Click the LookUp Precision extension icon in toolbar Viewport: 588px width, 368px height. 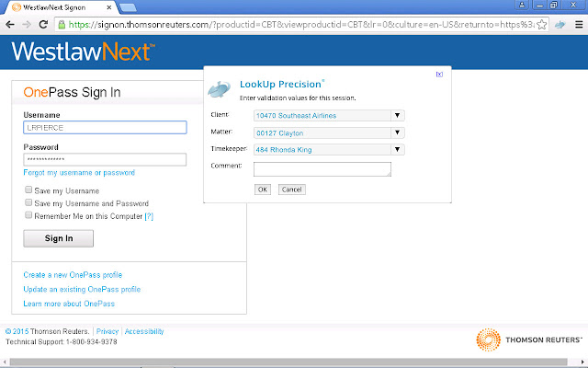[x=560, y=25]
